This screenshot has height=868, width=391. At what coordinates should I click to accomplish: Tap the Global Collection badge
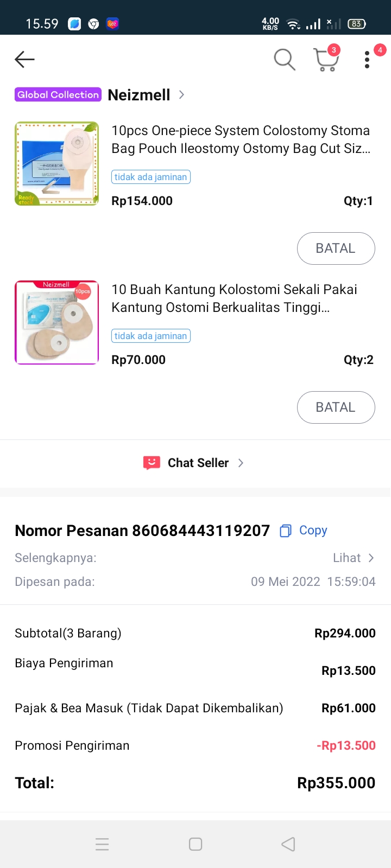click(58, 95)
